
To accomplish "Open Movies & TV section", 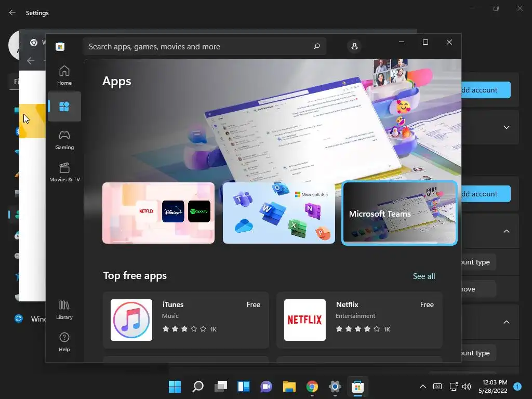I will 64,172.
